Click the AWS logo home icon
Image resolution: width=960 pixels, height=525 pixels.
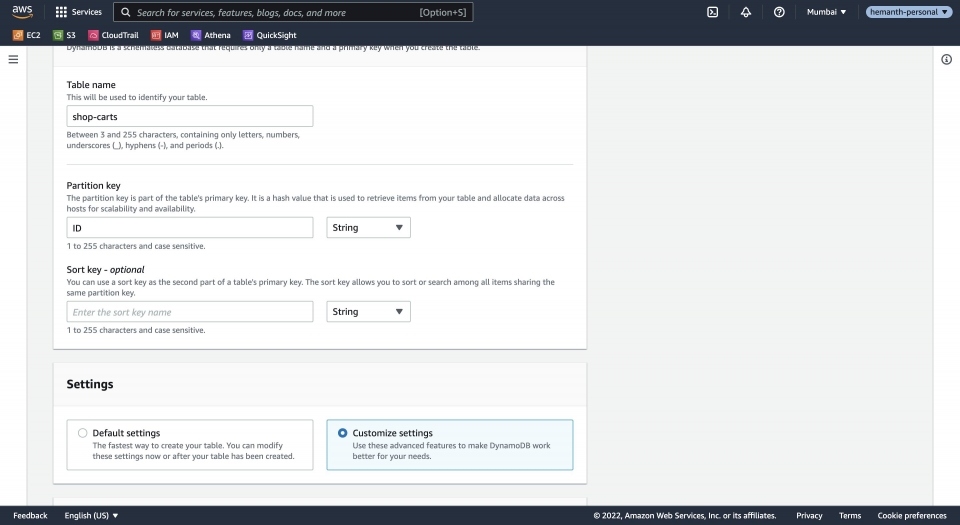pos(22,12)
